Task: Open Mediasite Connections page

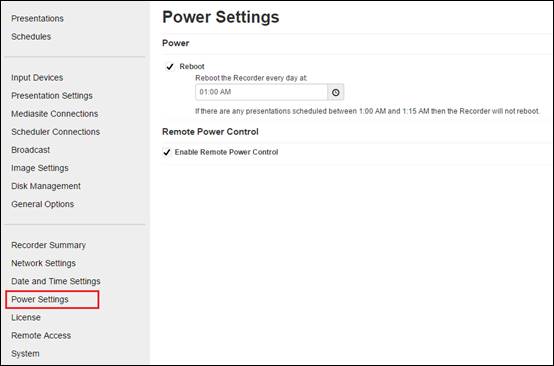Action: coord(55,114)
